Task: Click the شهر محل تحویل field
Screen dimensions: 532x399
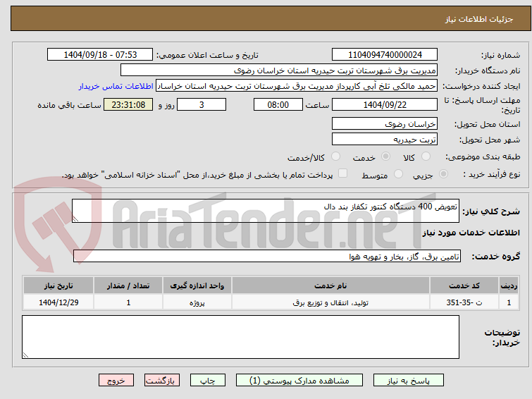Action: (385, 139)
